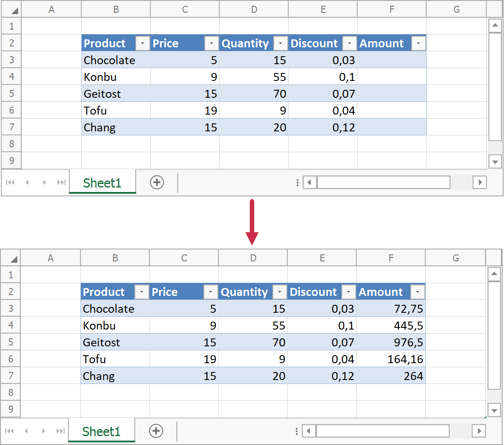Image resolution: width=504 pixels, height=445 pixels.
Task: Select row 5 header in upper spreadsheet
Action: (x=11, y=94)
